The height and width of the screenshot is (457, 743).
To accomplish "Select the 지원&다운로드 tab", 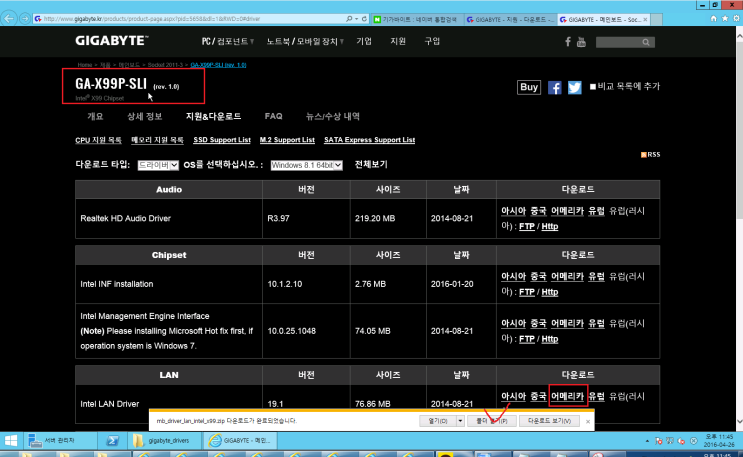I will [213, 116].
